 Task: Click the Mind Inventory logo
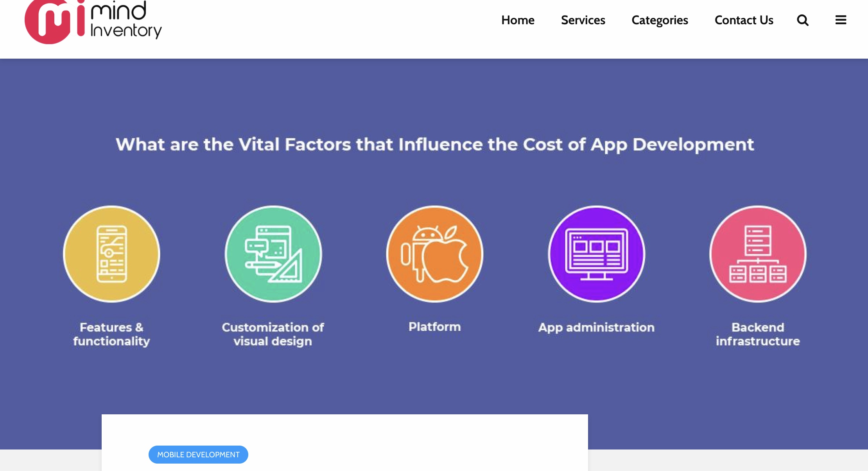click(x=93, y=21)
